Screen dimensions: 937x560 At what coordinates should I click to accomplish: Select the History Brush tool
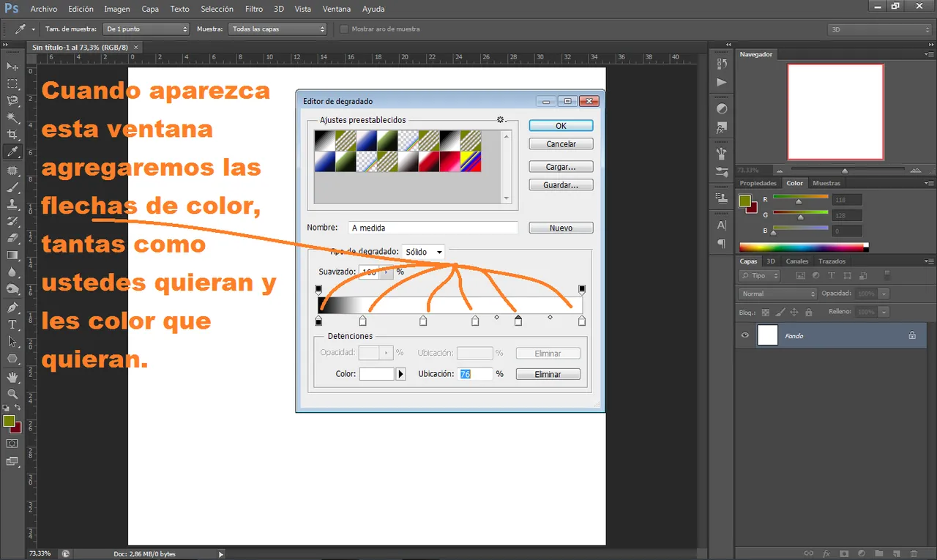coord(12,221)
